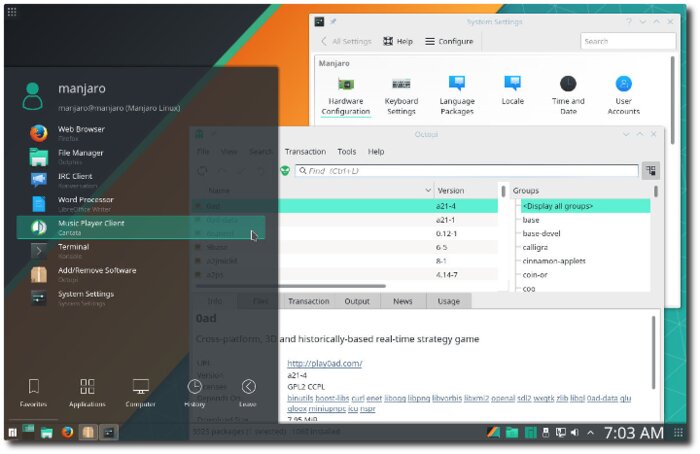The width and height of the screenshot is (700, 454).
Task: Follow the miniupnpc dependency link
Action: tap(328, 408)
